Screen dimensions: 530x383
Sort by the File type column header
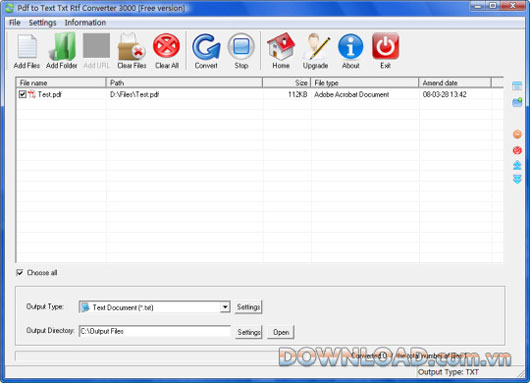pos(365,83)
